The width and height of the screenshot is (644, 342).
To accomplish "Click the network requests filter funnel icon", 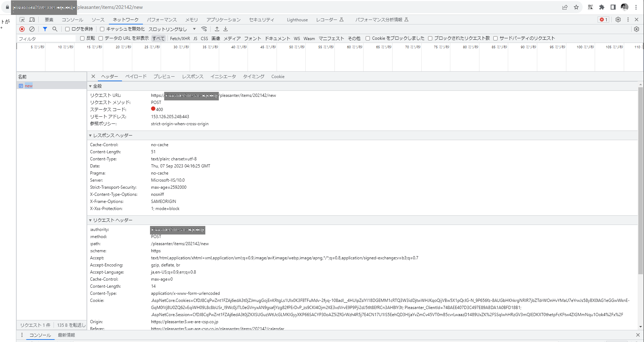I will (x=45, y=29).
